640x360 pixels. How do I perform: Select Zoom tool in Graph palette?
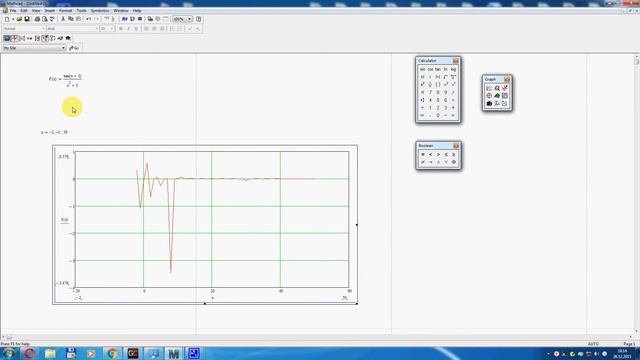497,88
